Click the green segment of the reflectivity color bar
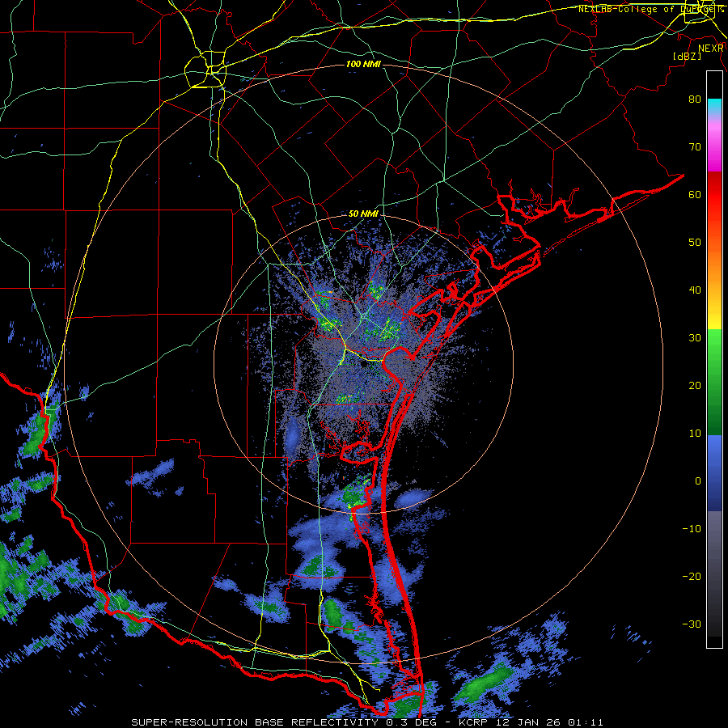The height and width of the screenshot is (728, 728). pos(714,382)
